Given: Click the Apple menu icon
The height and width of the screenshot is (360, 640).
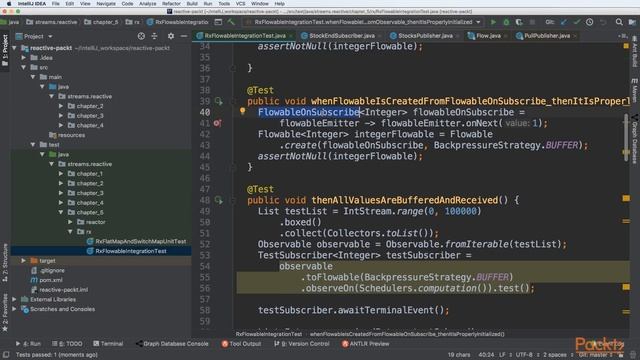Looking at the screenshot, I should [x=9, y=4].
